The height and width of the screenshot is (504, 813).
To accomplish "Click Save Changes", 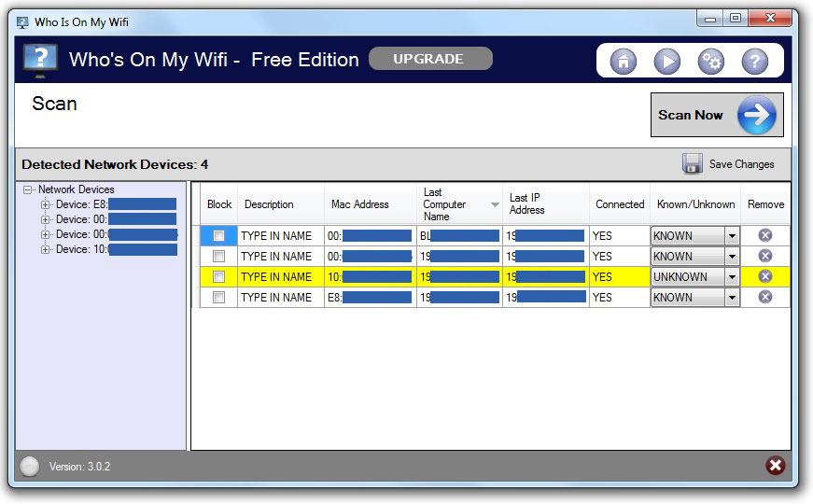I will (741, 164).
